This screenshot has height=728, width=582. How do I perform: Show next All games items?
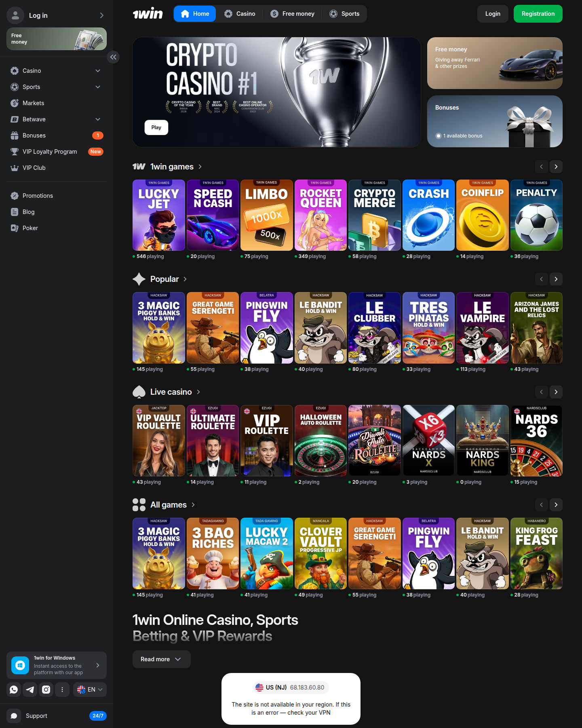[556, 505]
